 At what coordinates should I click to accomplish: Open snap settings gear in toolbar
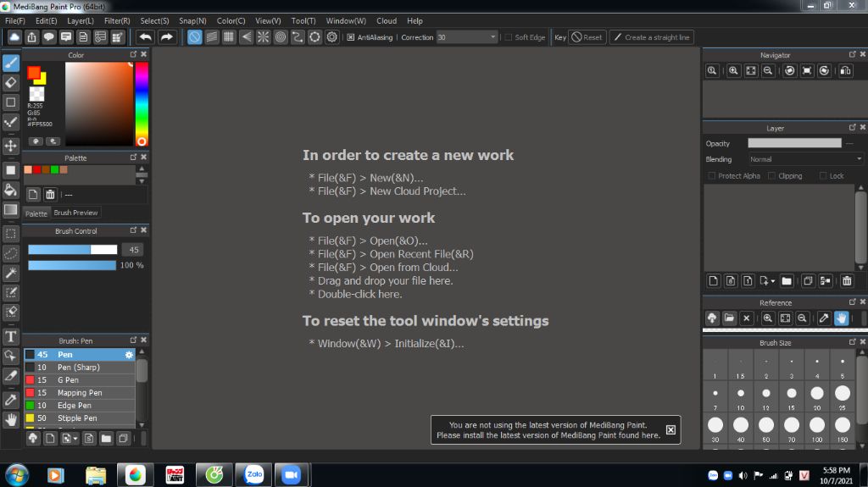[331, 37]
